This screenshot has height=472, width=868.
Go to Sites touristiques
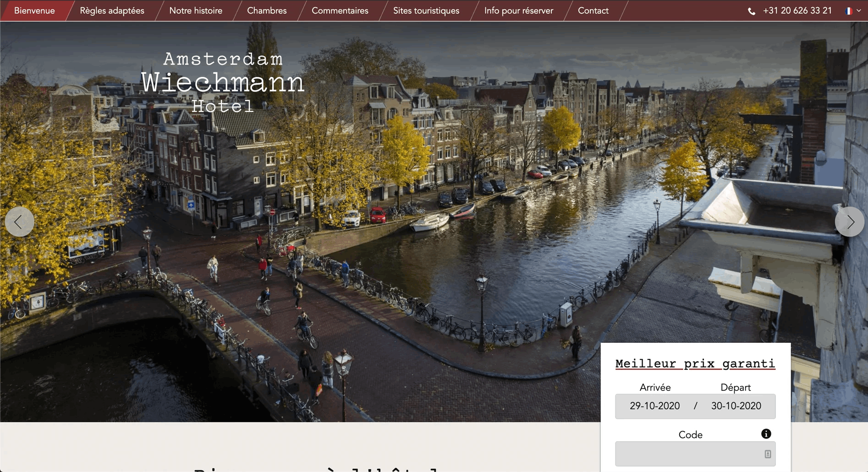click(x=426, y=11)
